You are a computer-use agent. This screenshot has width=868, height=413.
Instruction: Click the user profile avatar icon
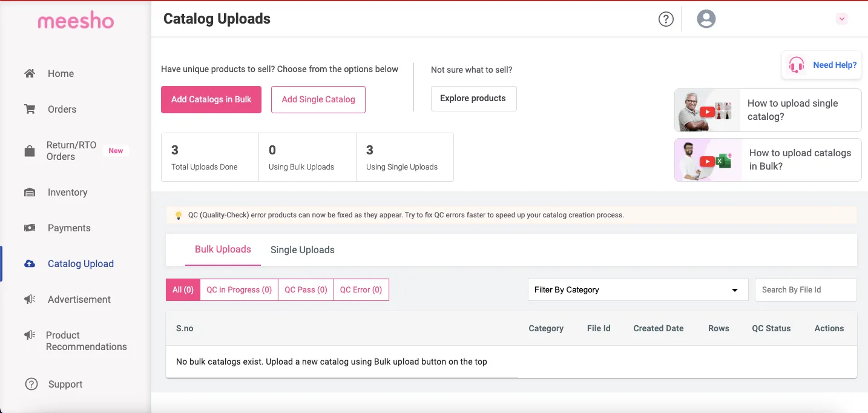pos(706,19)
